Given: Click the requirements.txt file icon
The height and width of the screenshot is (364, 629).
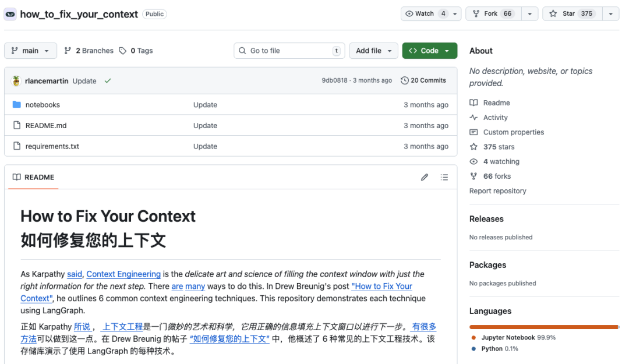Looking at the screenshot, I should point(17,146).
